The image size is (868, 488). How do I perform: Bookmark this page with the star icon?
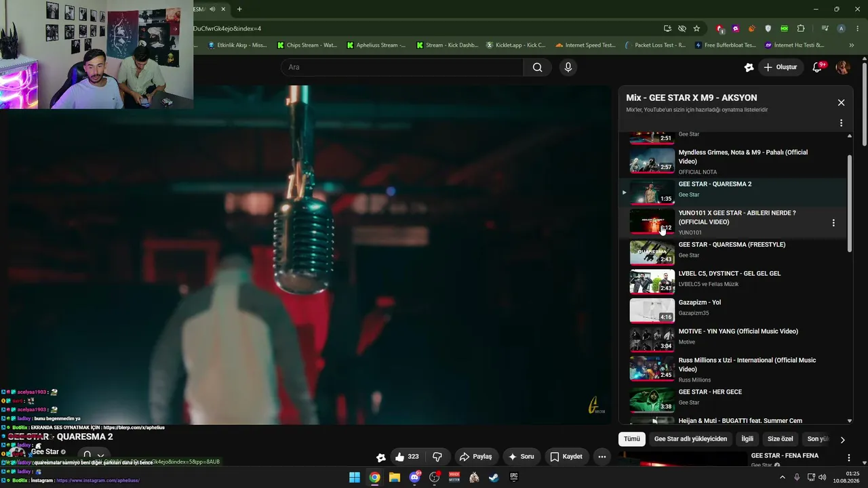pyautogui.click(x=696, y=28)
